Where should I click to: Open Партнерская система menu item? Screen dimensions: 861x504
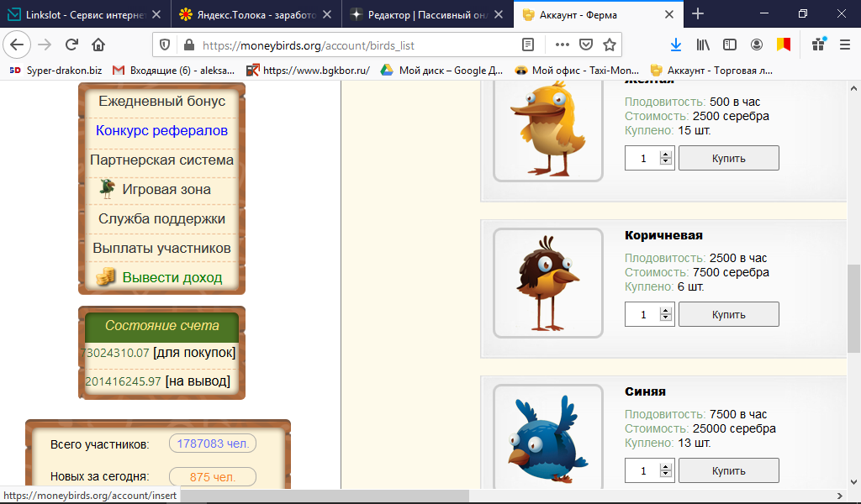[x=162, y=160]
